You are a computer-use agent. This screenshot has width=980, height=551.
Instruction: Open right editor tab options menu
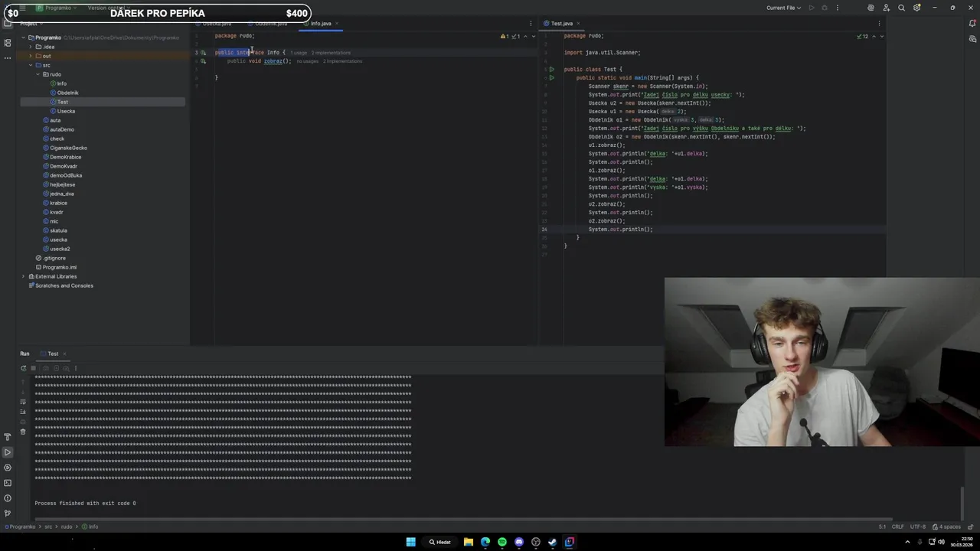pyautogui.click(x=880, y=24)
